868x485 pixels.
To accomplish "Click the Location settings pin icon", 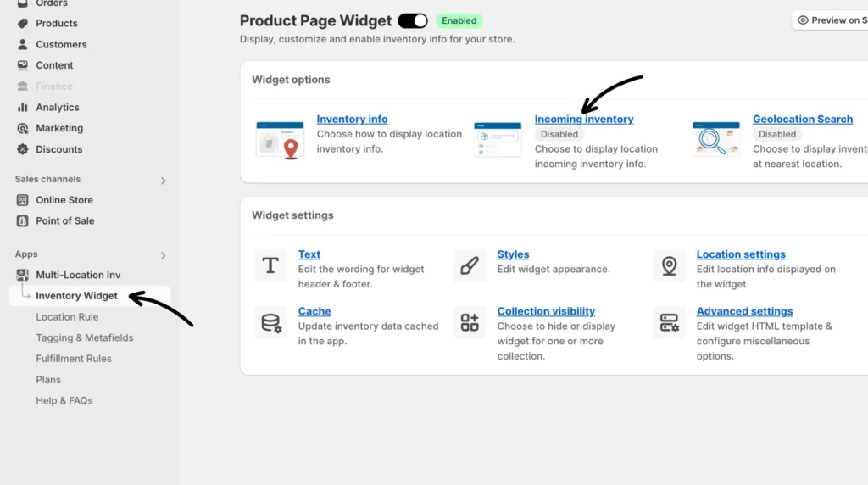I will point(669,265).
